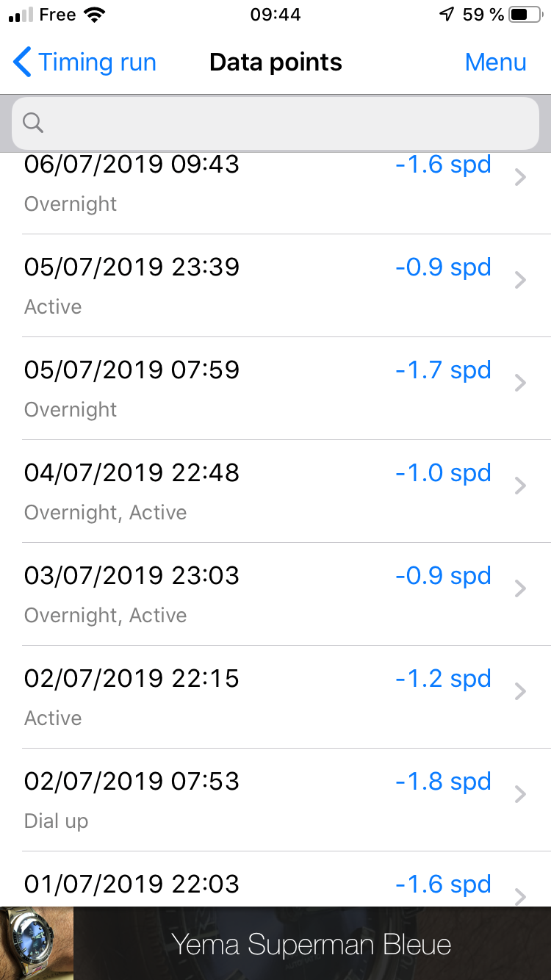This screenshot has height=980, width=551.
Task: Tap the Yema Superman Bleue title banner
Action: 312,943
